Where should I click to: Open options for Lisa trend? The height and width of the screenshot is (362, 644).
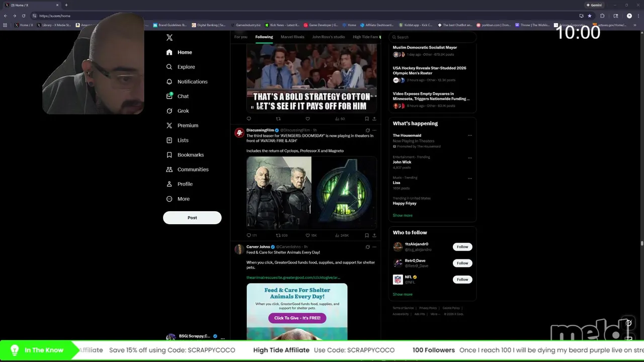pos(470,178)
